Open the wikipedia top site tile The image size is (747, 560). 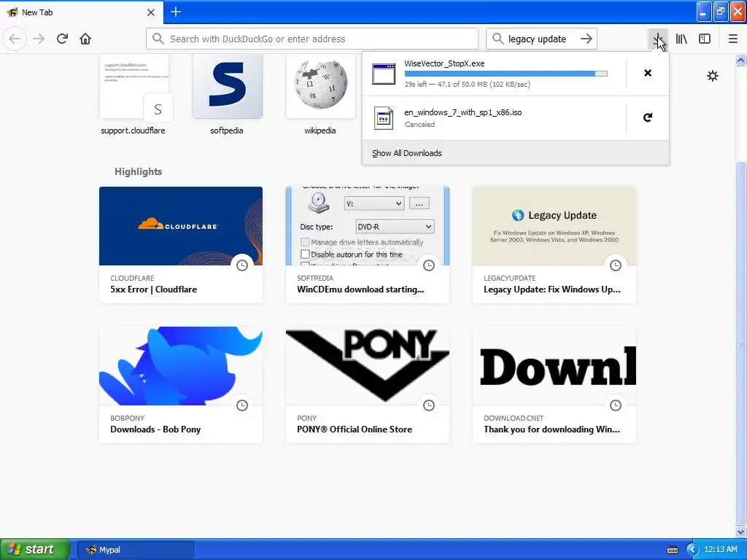tap(320, 94)
